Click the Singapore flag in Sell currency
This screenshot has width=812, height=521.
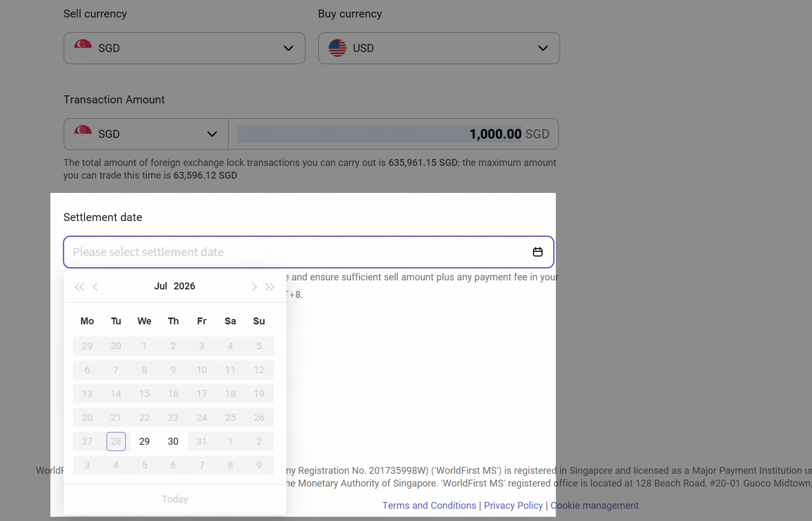point(83,48)
